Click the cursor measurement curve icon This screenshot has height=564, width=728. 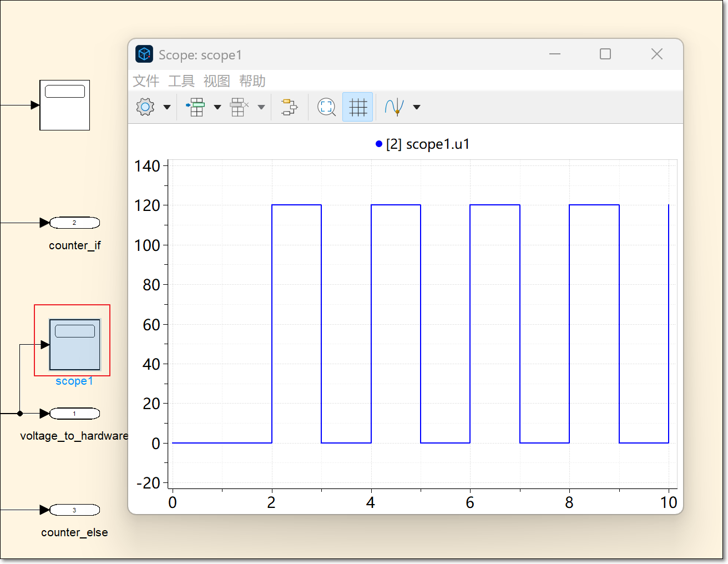(394, 107)
